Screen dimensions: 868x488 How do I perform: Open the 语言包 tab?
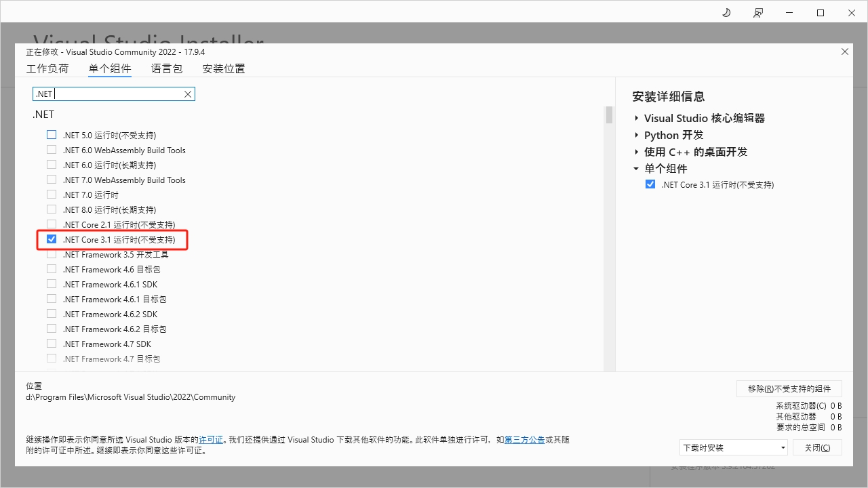pos(167,68)
